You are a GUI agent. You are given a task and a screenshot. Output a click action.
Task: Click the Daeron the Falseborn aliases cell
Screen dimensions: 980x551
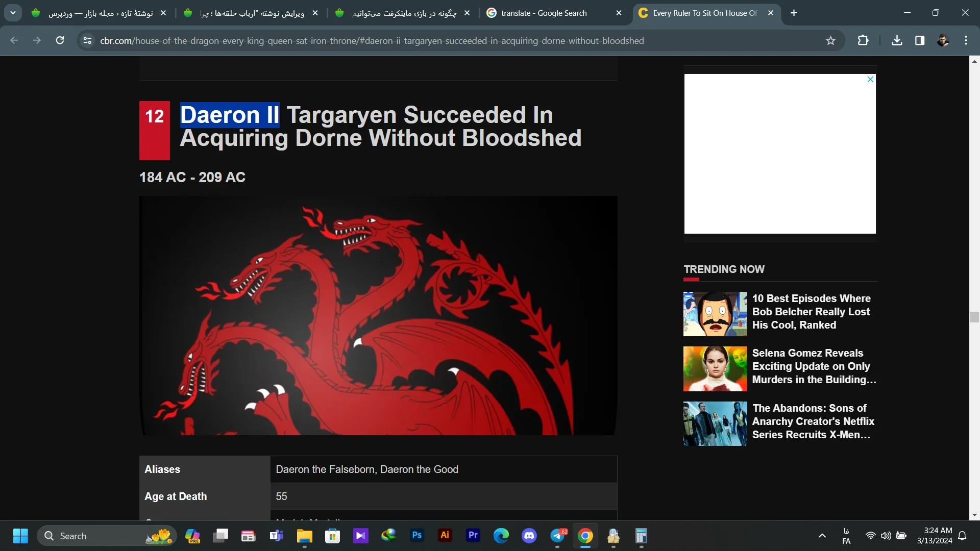pos(443,469)
